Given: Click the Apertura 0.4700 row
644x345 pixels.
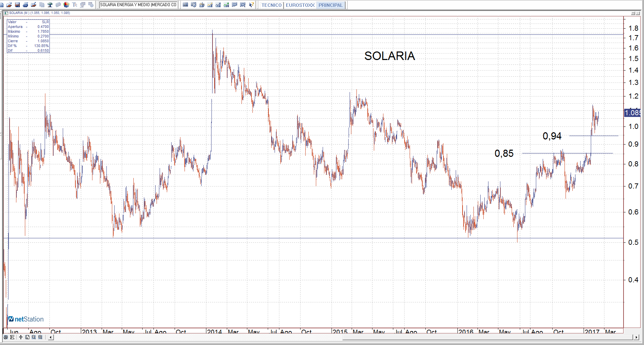Looking at the screenshot, I should coord(28,27).
